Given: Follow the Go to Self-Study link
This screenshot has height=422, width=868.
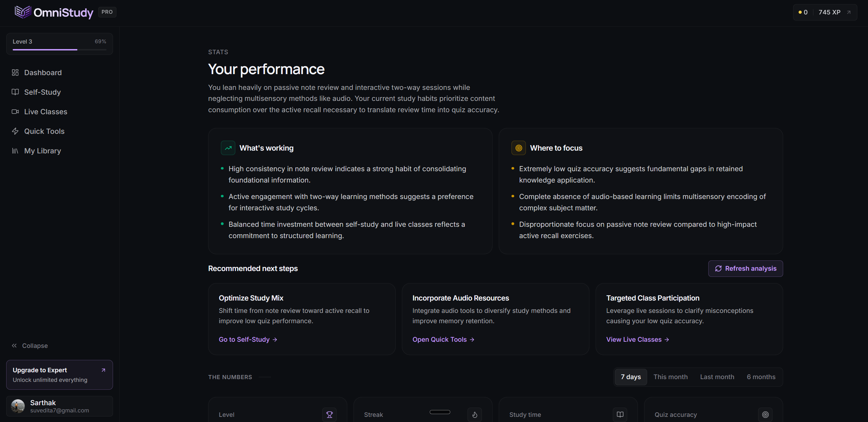Looking at the screenshot, I should click(x=248, y=339).
